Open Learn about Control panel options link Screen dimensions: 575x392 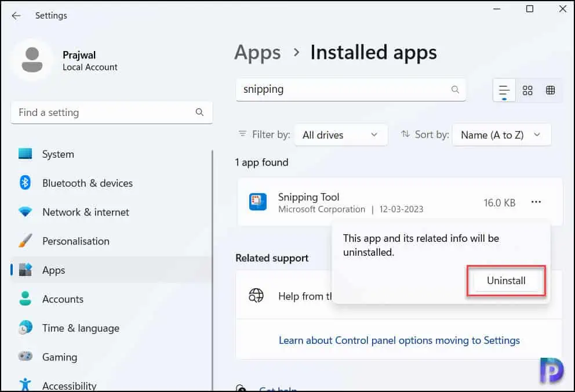[399, 340]
